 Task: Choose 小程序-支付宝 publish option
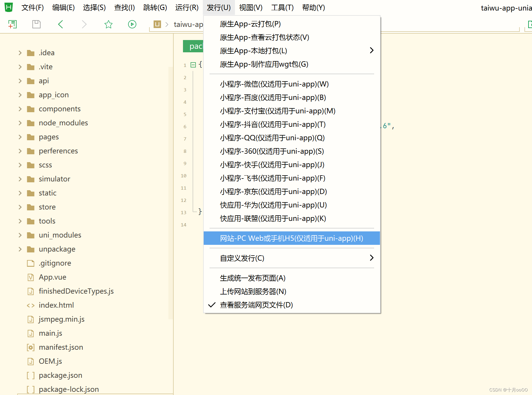[x=292, y=111]
